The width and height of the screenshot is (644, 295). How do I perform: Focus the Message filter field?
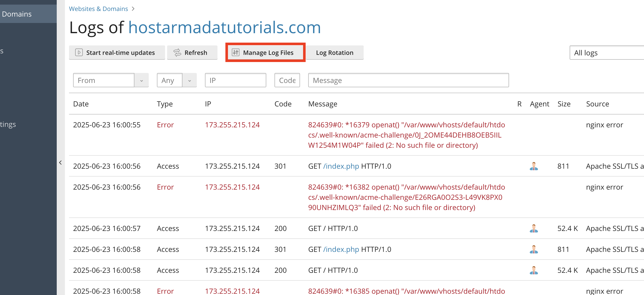(408, 80)
